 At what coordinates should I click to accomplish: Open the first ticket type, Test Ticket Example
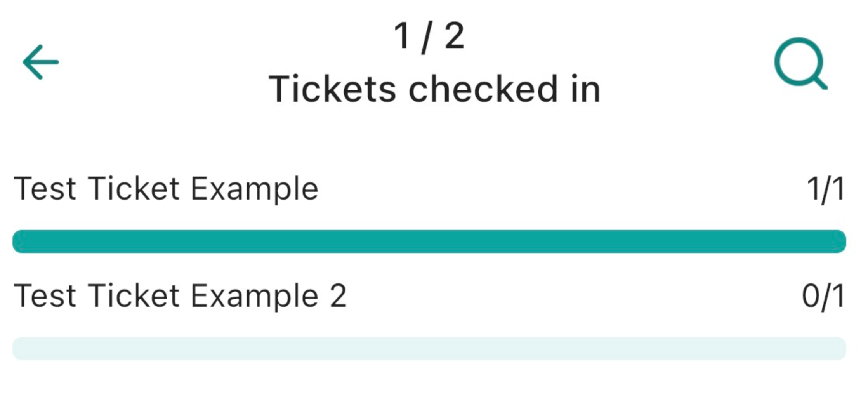click(x=166, y=189)
